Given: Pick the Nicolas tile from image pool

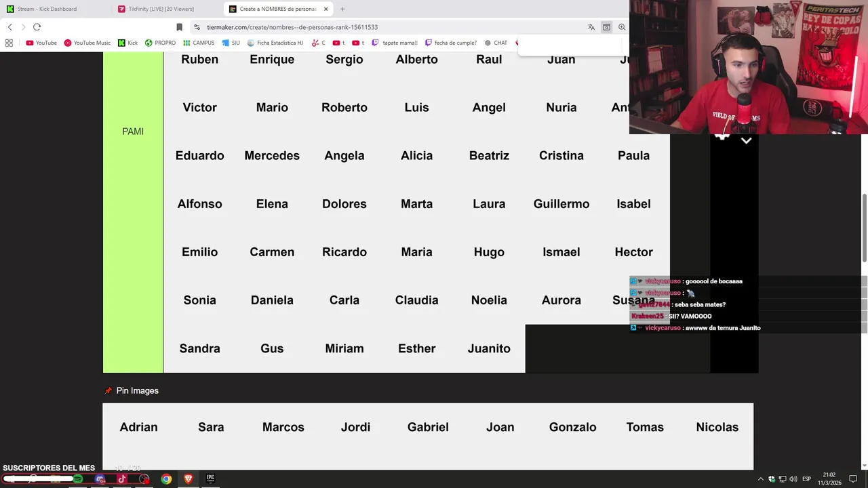Looking at the screenshot, I should coord(717,427).
